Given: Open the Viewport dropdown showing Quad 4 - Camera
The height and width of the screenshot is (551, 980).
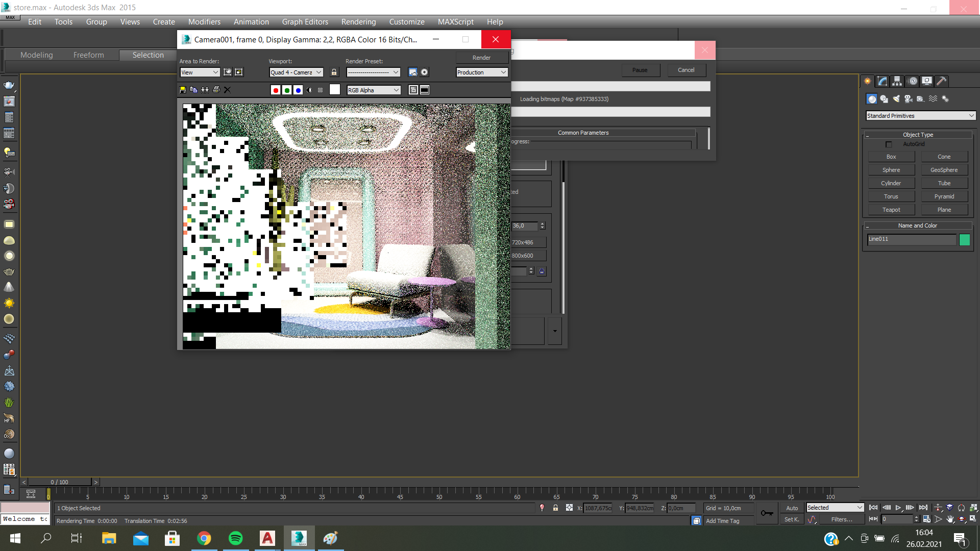Looking at the screenshot, I should tap(296, 72).
